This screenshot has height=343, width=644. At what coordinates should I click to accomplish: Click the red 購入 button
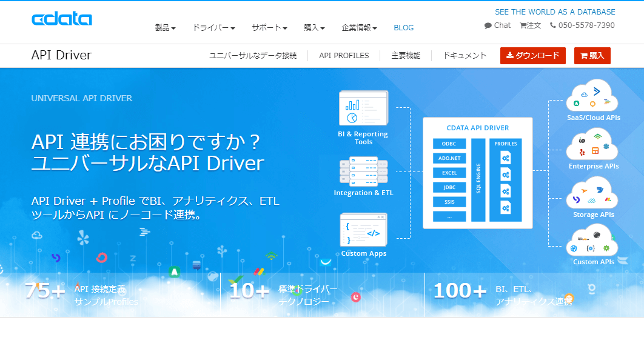coord(592,56)
